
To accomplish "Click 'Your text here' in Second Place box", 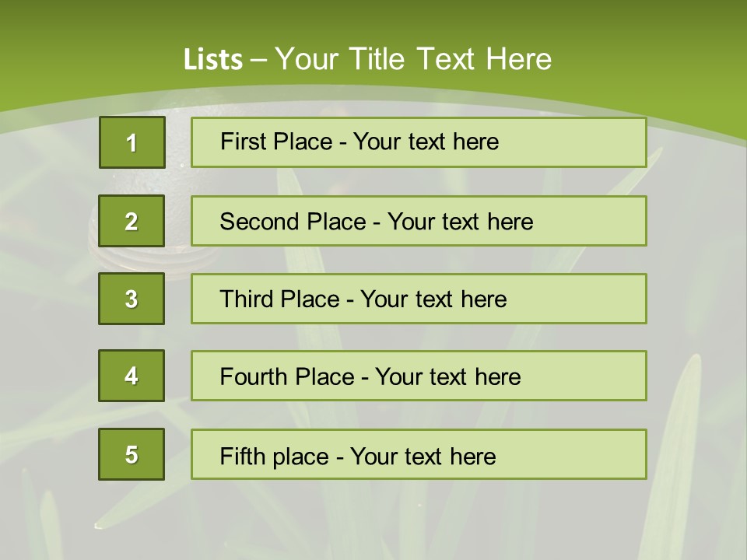I will (460, 222).
